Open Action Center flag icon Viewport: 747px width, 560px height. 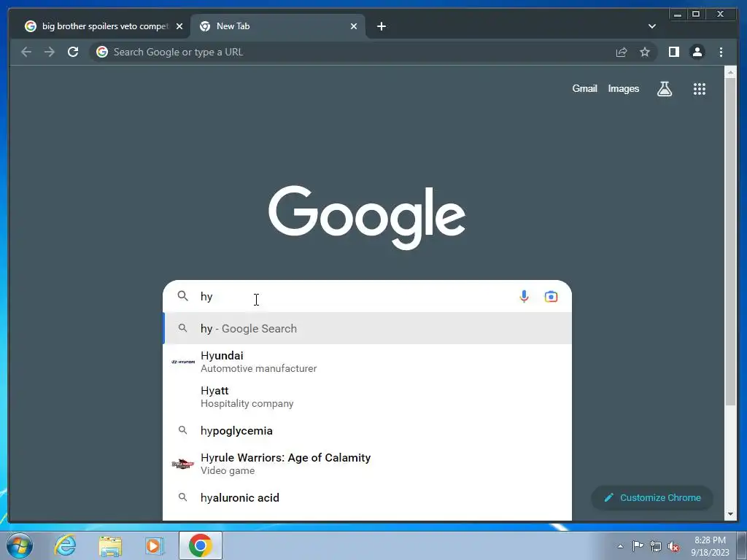click(x=638, y=545)
